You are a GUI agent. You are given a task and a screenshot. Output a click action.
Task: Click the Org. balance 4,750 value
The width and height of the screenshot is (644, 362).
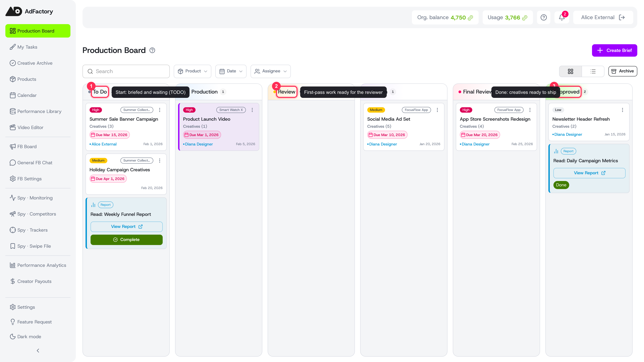[458, 17]
